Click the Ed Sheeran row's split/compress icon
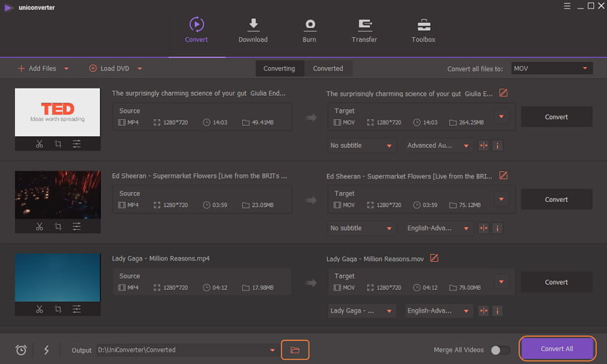This screenshot has width=607, height=364. 484,228
